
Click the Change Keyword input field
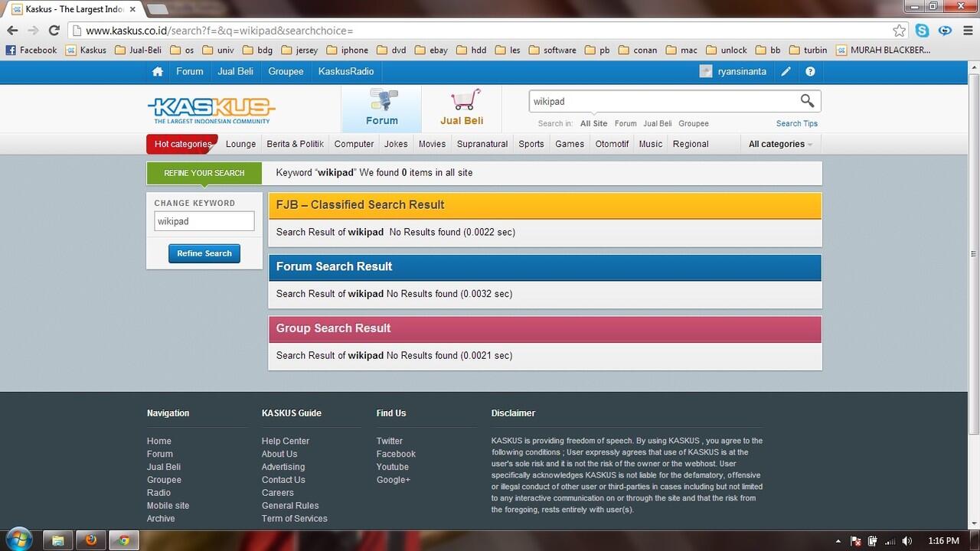[x=204, y=221]
